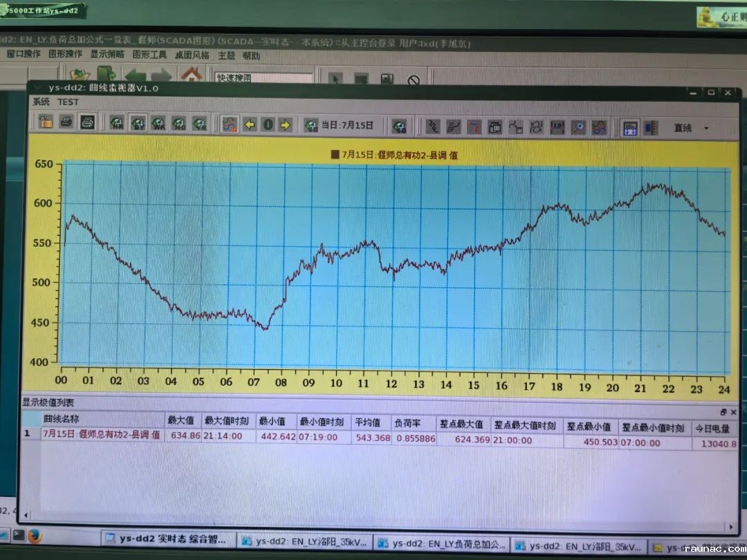Image resolution: width=747 pixels, height=560 pixels.
Task: Toggle the 1.0 value label icon
Action: tap(557, 127)
